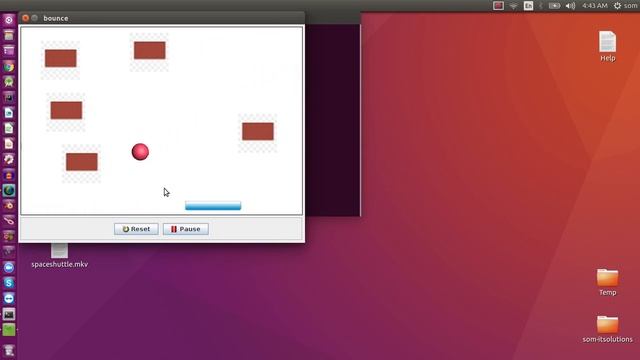640x360 pixels.
Task: Open the keyboard language indicator
Action: tap(528, 5)
